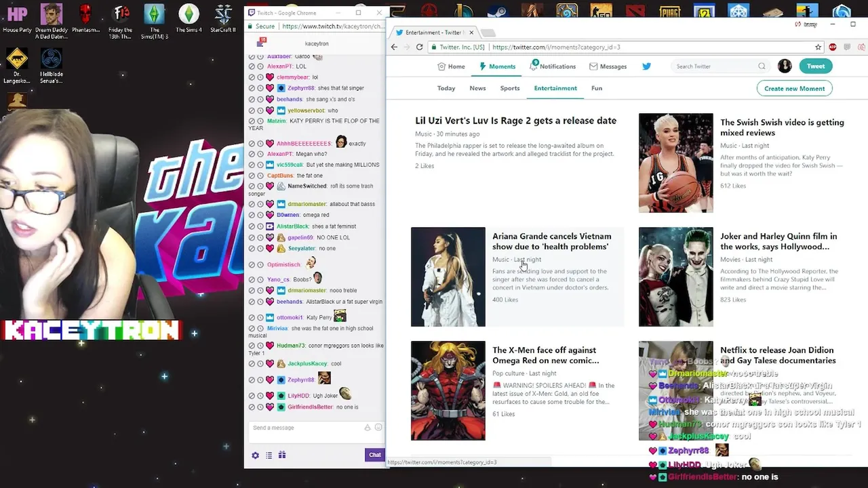Ban user AlexanPT LOL message
The image size is (868, 488).
click(x=252, y=66)
